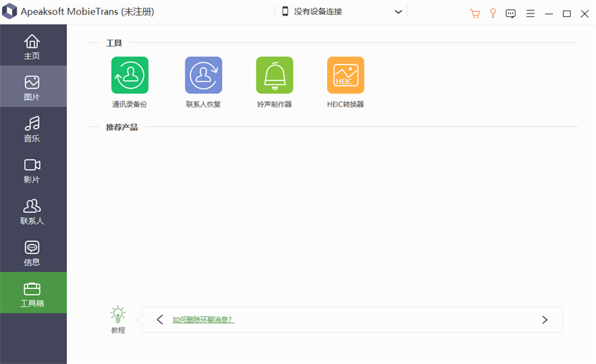Maximize the MobieTrans window
The height and width of the screenshot is (364, 596).
pyautogui.click(x=567, y=13)
